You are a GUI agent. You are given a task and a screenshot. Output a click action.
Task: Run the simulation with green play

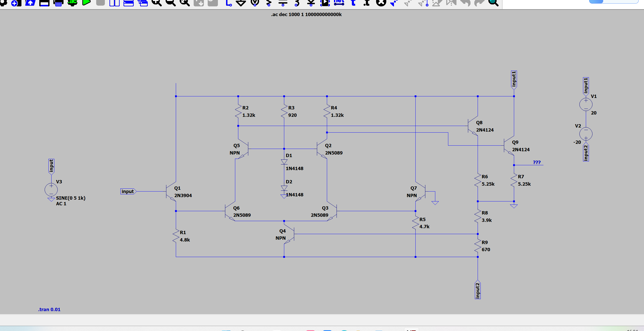coord(86,3)
